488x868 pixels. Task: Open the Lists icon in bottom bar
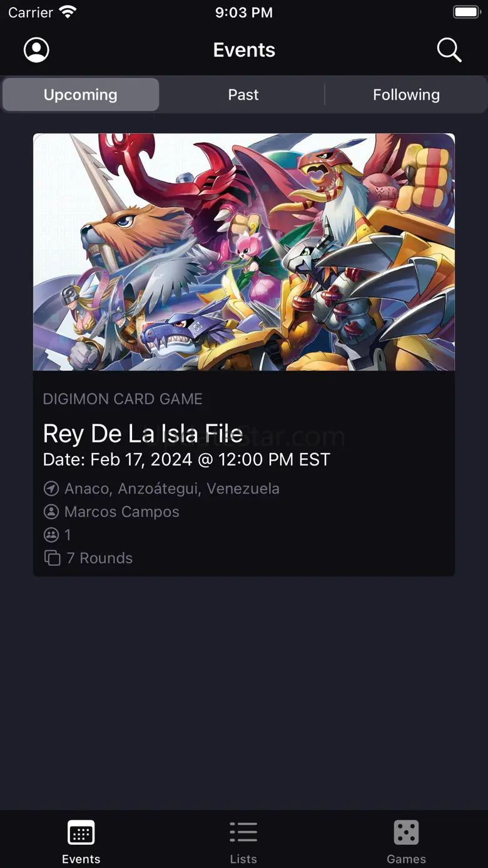[243, 833]
